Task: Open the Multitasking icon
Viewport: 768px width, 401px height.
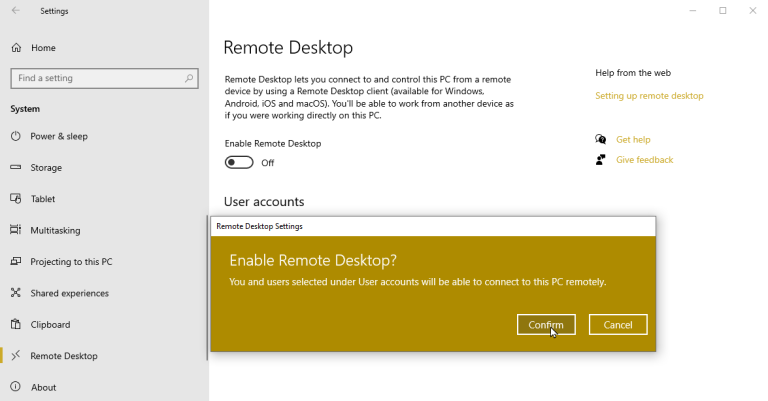Action: pyautogui.click(x=16, y=230)
